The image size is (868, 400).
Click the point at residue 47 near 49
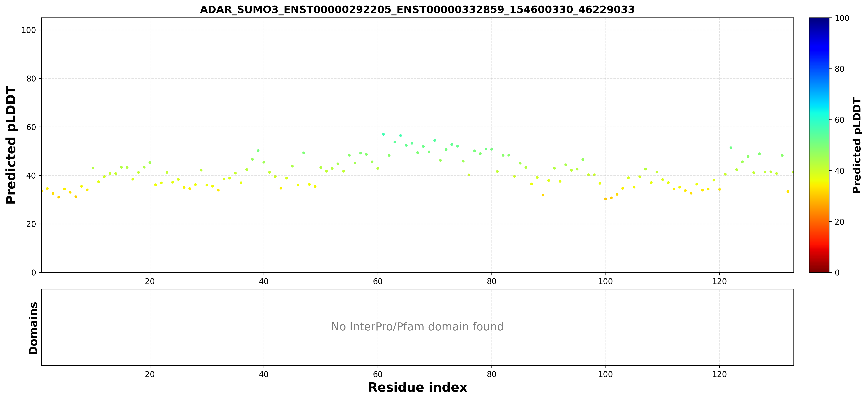tap(304, 153)
